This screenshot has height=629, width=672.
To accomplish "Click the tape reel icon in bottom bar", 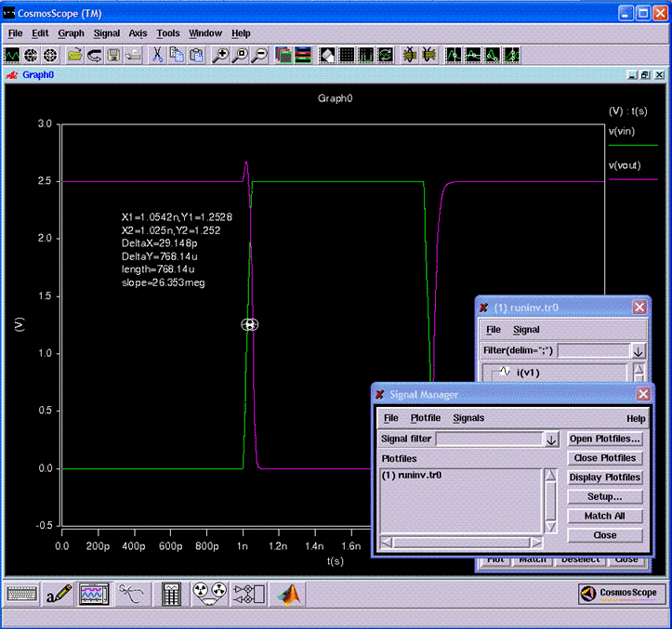I will click(x=207, y=594).
